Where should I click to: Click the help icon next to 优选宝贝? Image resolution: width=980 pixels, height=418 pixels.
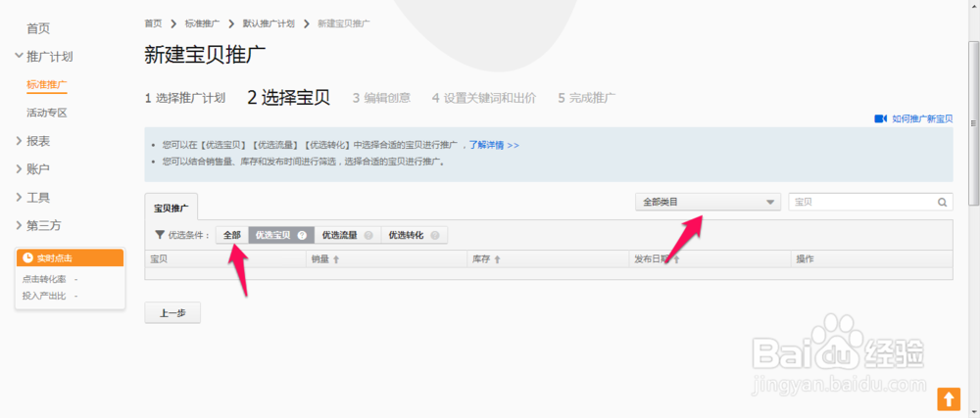point(302,236)
